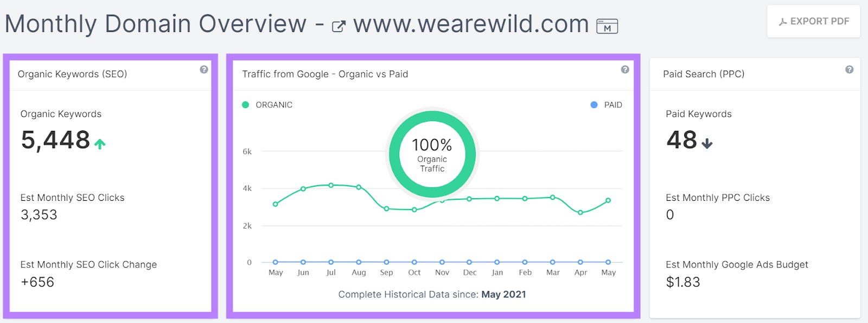This screenshot has width=868, height=323.
Task: Select the April organic data point on the chart
Action: [581, 213]
